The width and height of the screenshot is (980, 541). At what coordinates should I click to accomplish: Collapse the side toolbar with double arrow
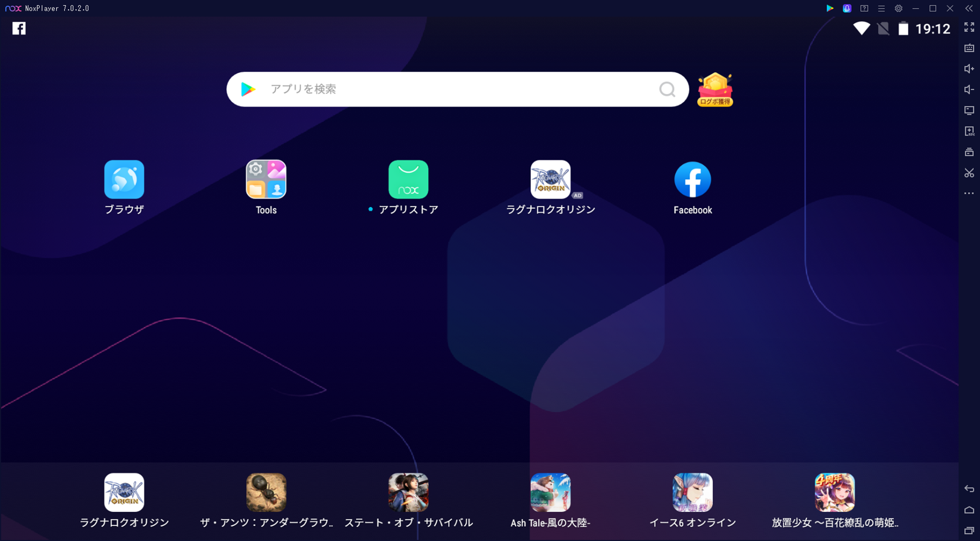click(x=969, y=8)
